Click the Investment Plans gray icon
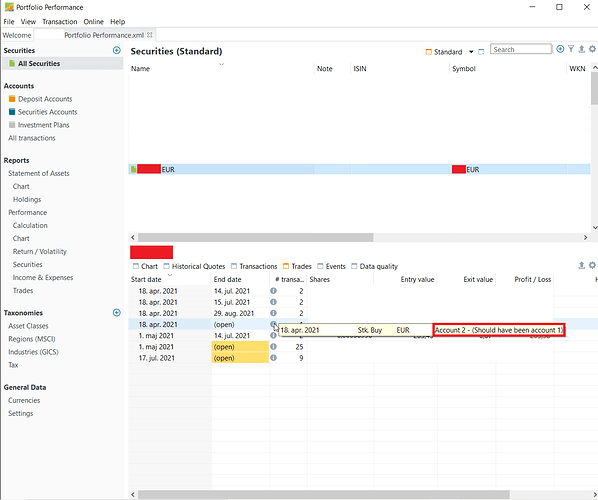This screenshot has width=598, height=500. click(x=12, y=125)
